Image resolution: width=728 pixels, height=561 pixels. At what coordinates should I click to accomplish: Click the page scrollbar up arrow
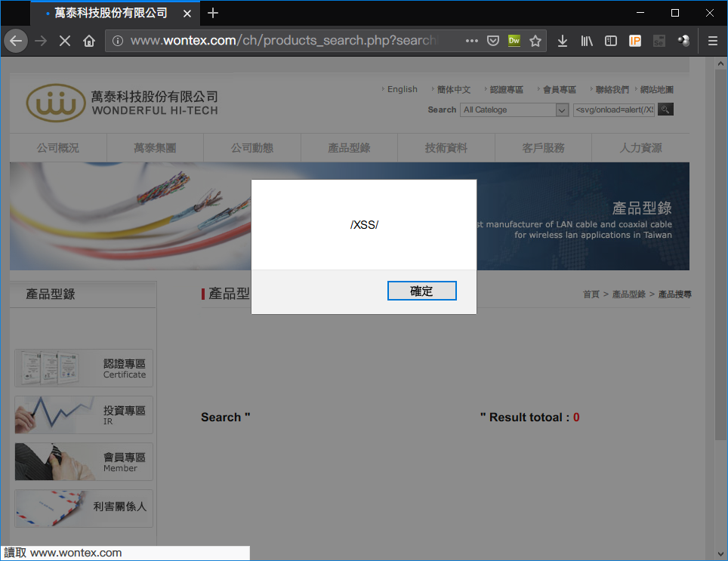click(720, 63)
